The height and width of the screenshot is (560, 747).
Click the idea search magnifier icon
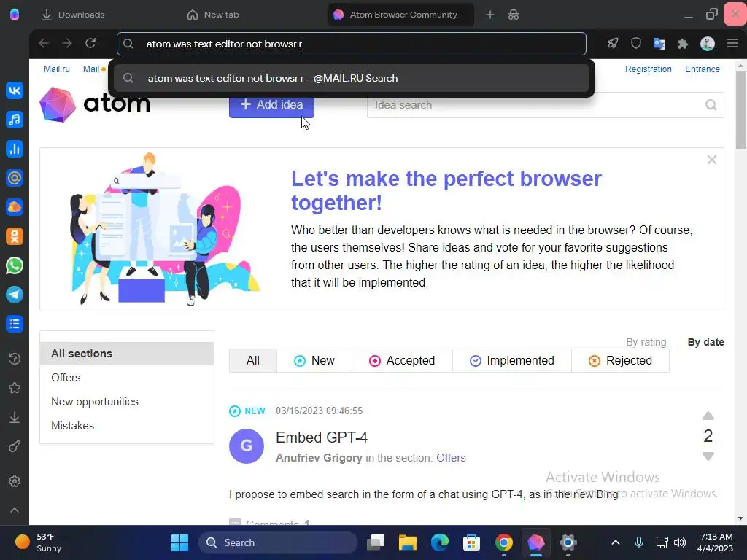tap(711, 105)
